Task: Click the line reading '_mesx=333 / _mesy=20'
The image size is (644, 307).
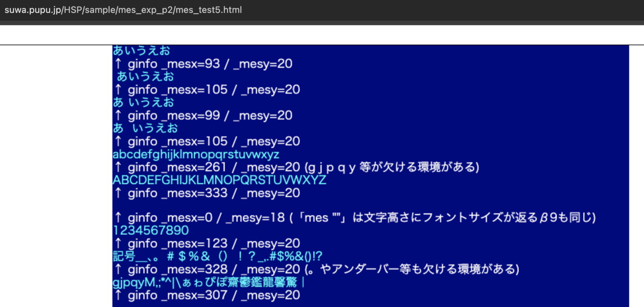Action: 205,193
